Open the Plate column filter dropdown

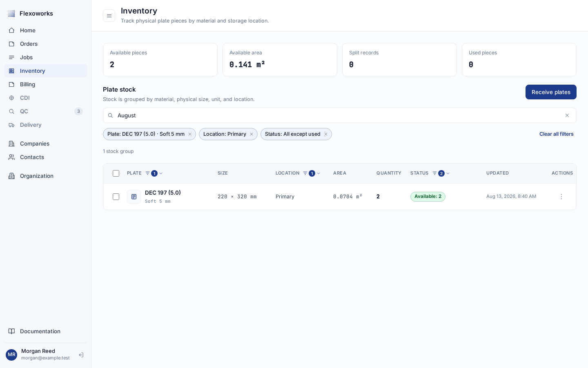(x=154, y=173)
